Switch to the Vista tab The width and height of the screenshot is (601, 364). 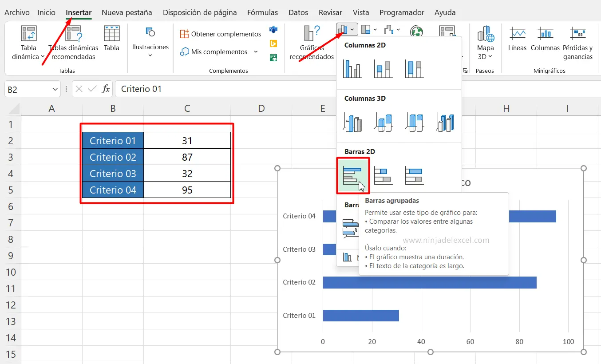(361, 12)
